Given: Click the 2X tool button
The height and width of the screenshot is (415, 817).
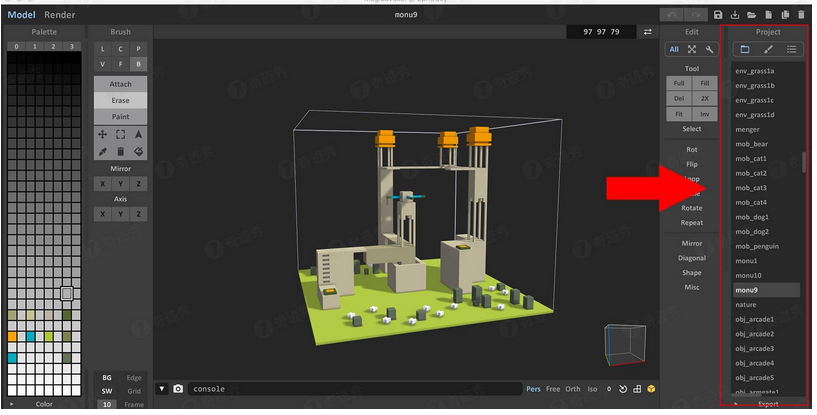Looking at the screenshot, I should (x=704, y=98).
